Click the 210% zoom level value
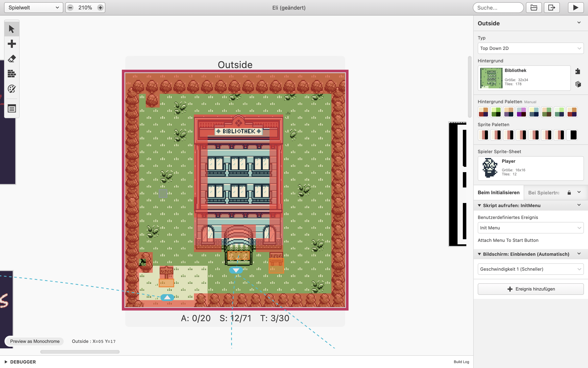This screenshot has height=368, width=588. 85,8
